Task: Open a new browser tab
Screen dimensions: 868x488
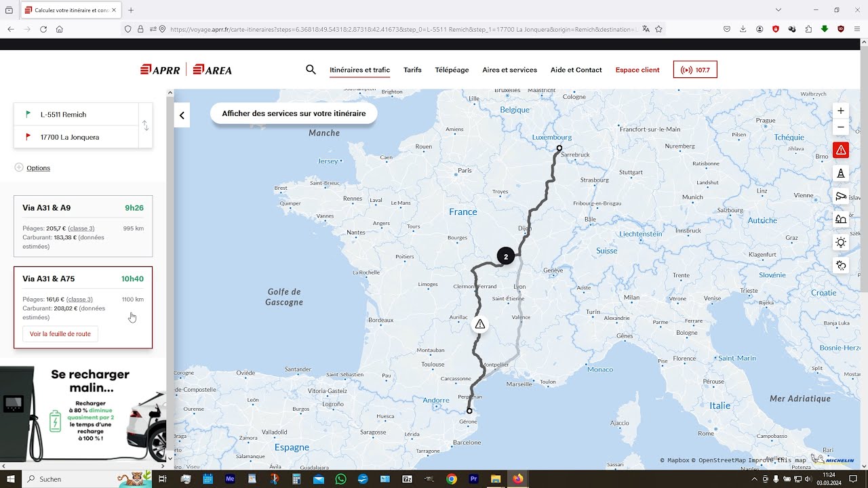Action: [131, 10]
